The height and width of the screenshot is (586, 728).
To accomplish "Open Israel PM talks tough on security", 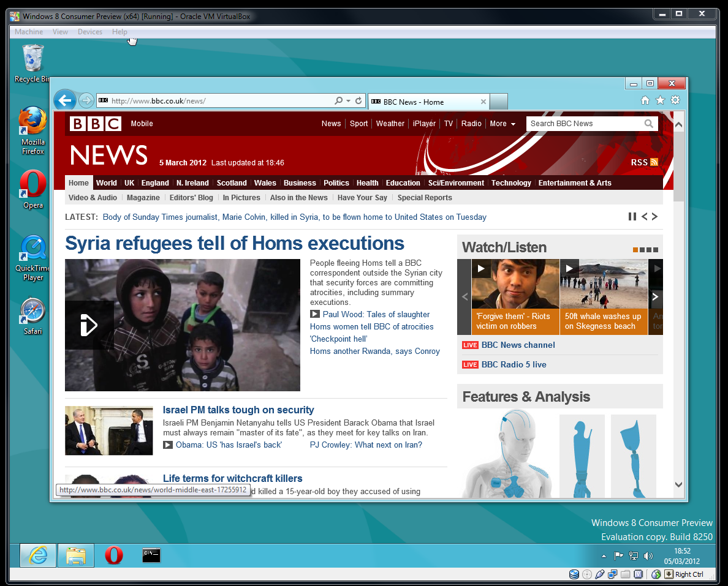I will coord(238,410).
